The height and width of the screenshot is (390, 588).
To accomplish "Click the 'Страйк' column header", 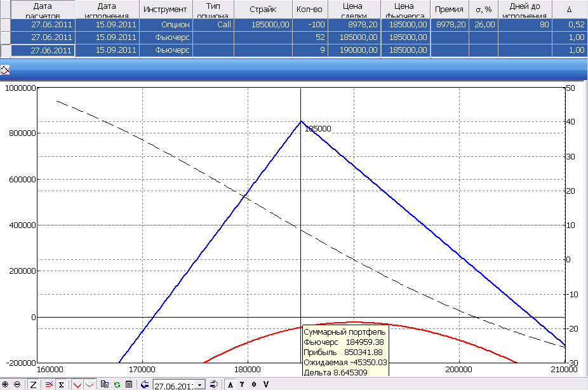I will (x=262, y=10).
